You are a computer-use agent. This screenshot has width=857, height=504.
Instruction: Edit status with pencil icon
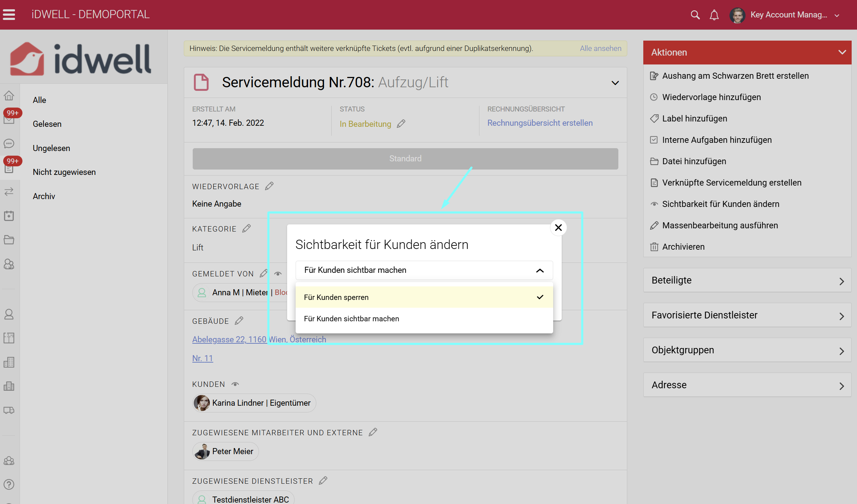[x=401, y=124]
